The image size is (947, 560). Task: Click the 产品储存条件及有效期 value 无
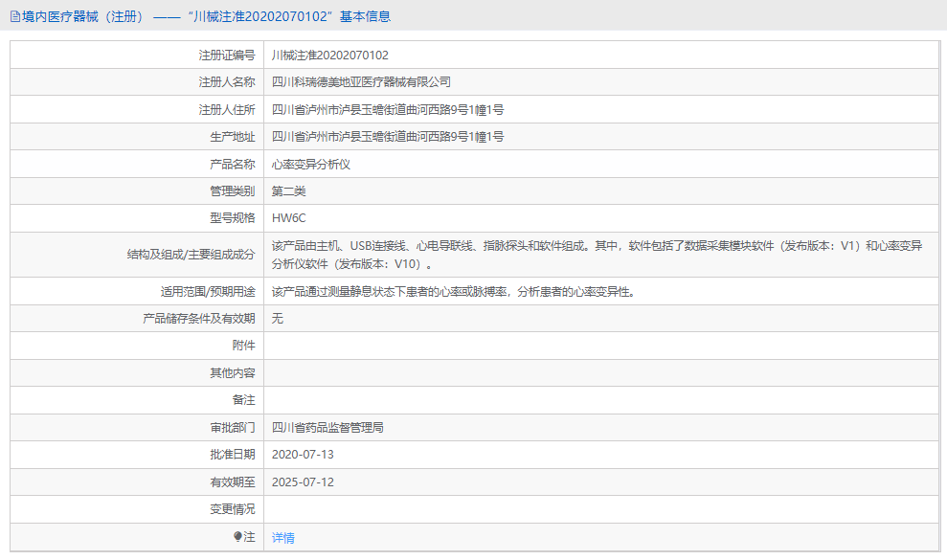[x=276, y=318]
